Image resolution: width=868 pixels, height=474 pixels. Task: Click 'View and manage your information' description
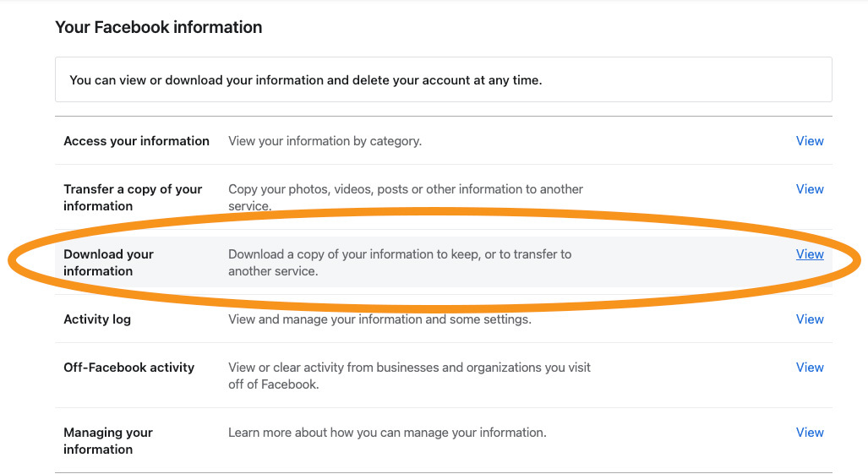(x=379, y=319)
